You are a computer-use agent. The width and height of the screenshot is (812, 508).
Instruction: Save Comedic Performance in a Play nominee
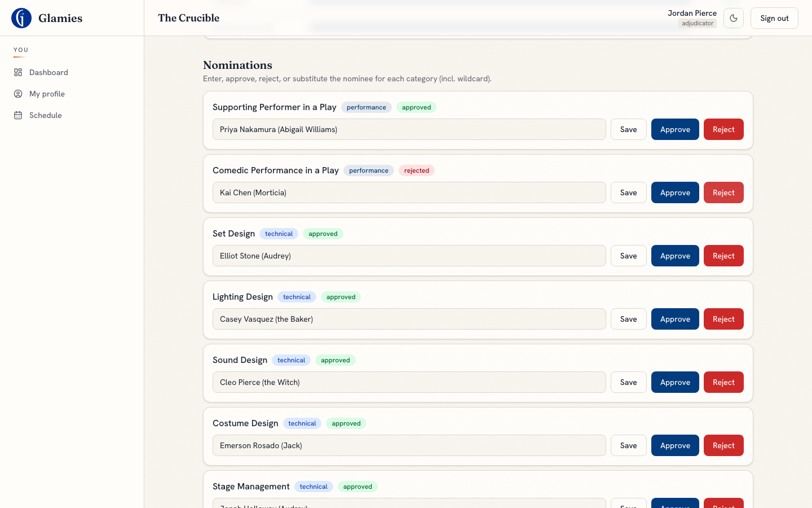click(x=628, y=192)
